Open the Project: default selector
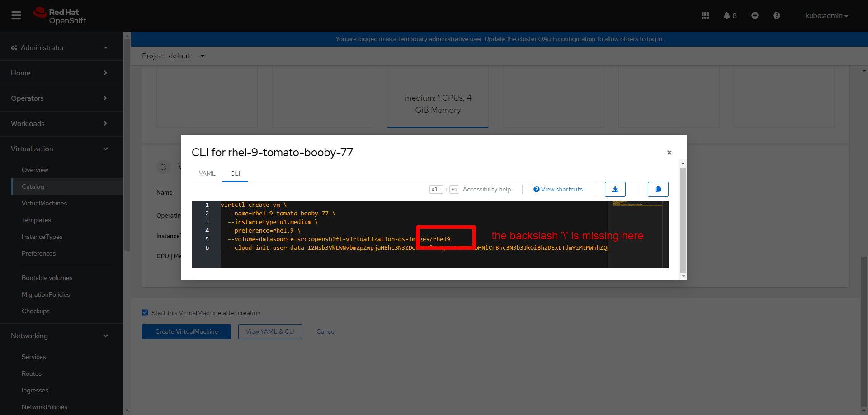 pyautogui.click(x=174, y=56)
